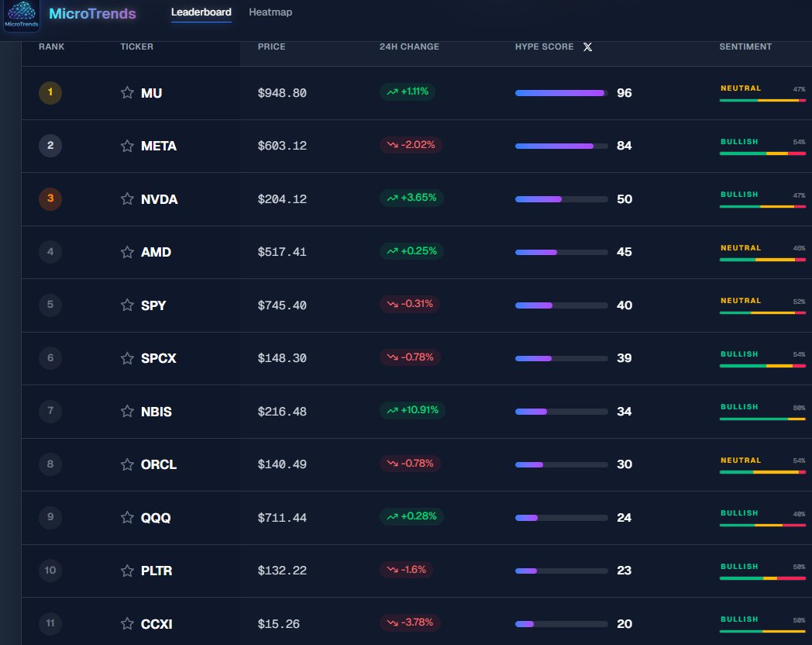
Task: Click the ORCL ticker name
Action: (159, 464)
